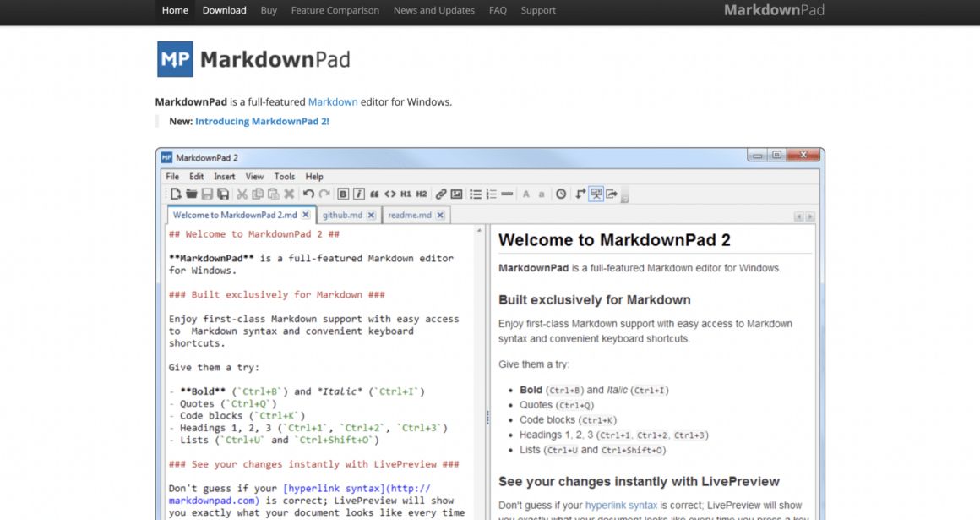Click the Markdown hyperlink in the description
Image resolution: width=980 pixels, height=520 pixels.
pos(333,102)
